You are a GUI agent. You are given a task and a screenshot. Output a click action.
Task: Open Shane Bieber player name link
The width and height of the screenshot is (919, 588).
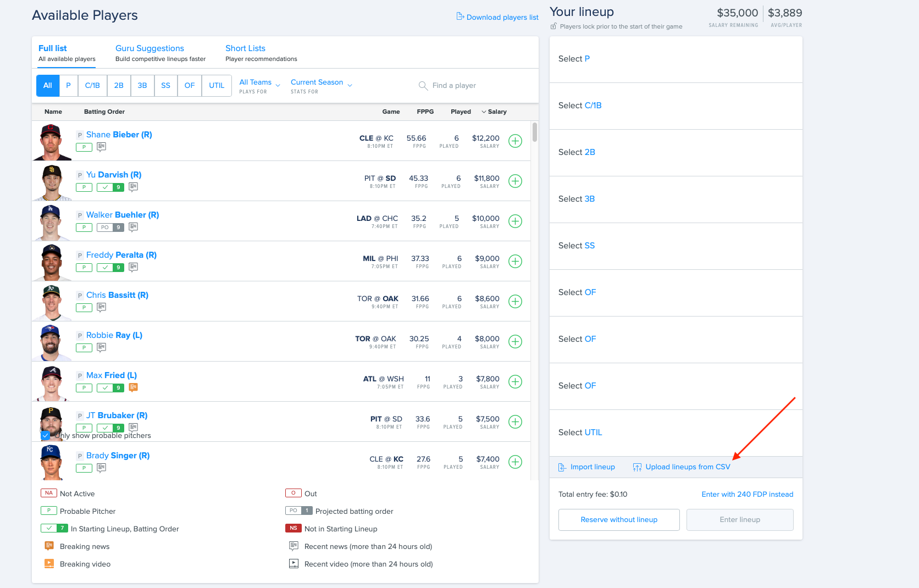(119, 135)
